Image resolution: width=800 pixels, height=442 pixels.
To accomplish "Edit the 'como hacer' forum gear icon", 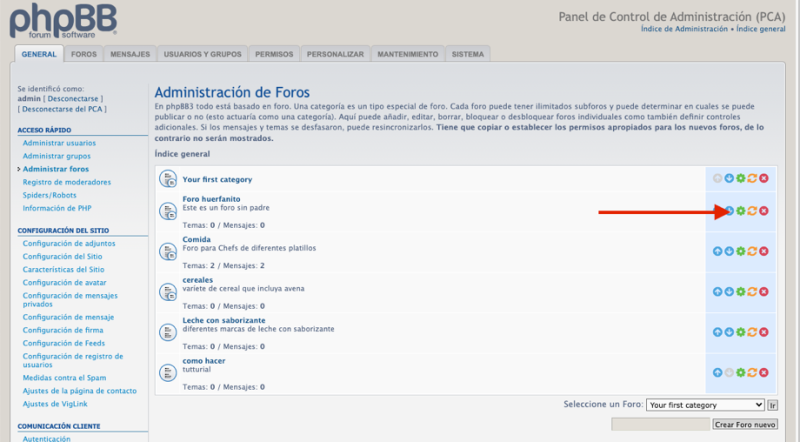I will tap(741, 373).
